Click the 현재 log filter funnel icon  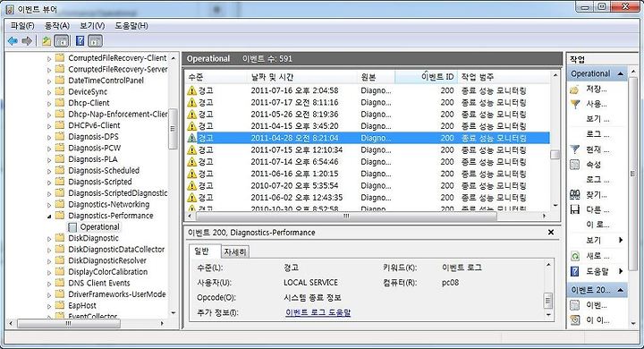575,149
